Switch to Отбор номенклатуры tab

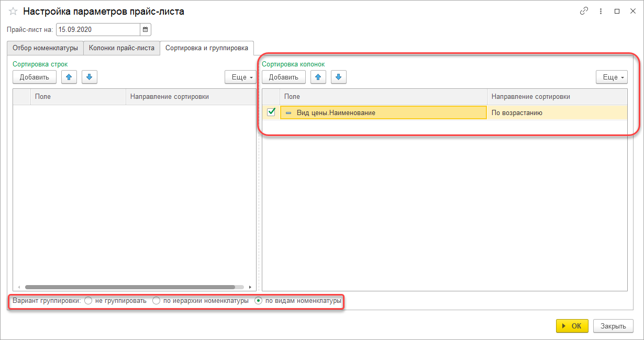[x=45, y=48]
